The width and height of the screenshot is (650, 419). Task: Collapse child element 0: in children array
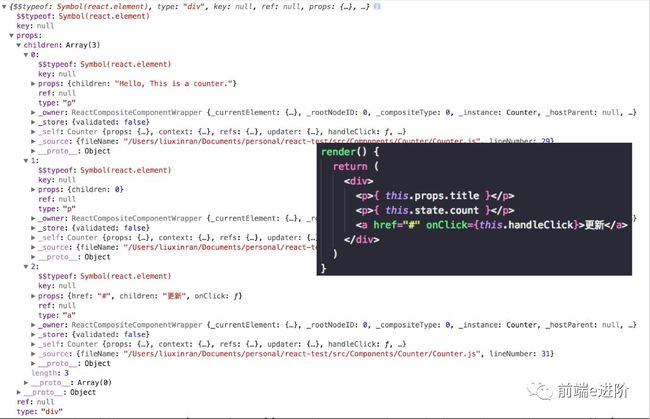[26, 55]
